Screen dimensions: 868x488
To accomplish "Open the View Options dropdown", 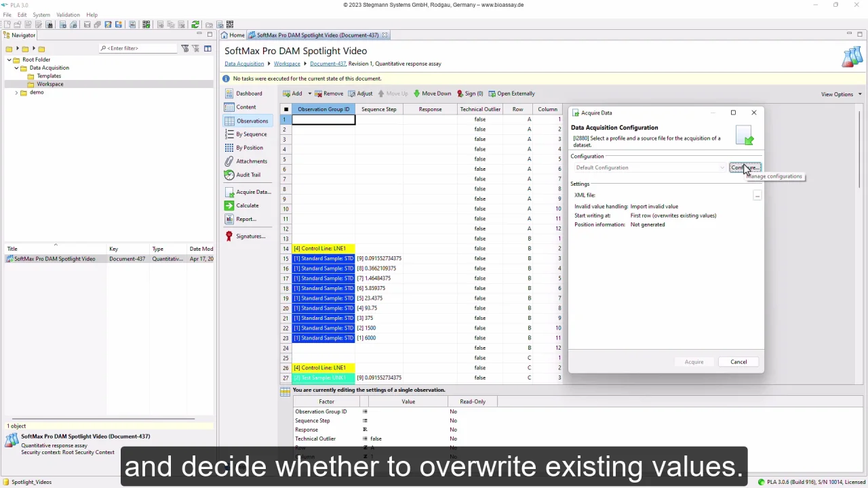I will (841, 94).
